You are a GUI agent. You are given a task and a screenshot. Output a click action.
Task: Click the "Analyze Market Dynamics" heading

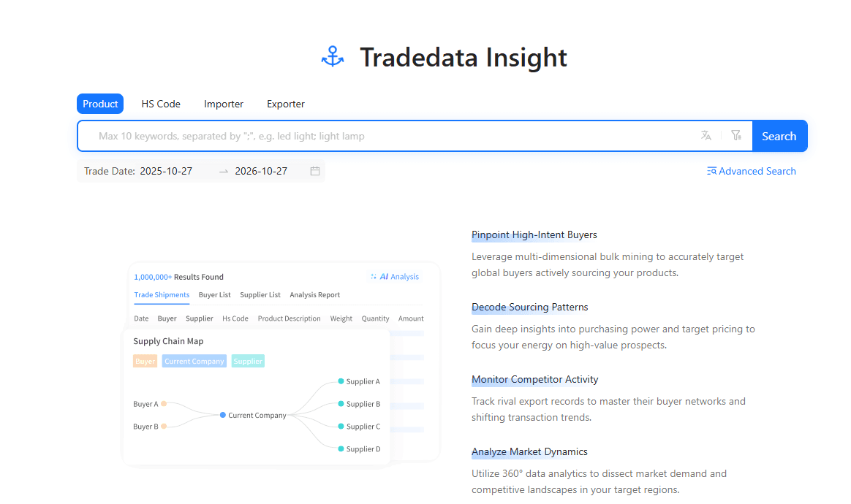529,451
